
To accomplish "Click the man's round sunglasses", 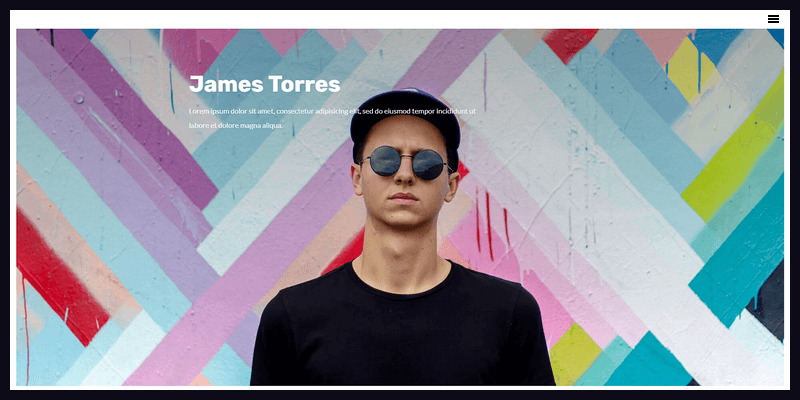I will click(406, 162).
